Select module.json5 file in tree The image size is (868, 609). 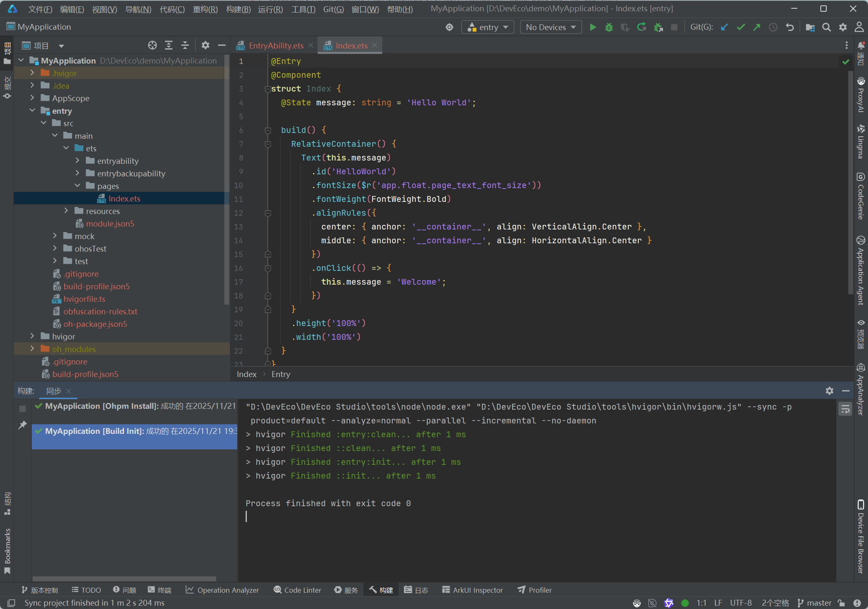pos(110,224)
